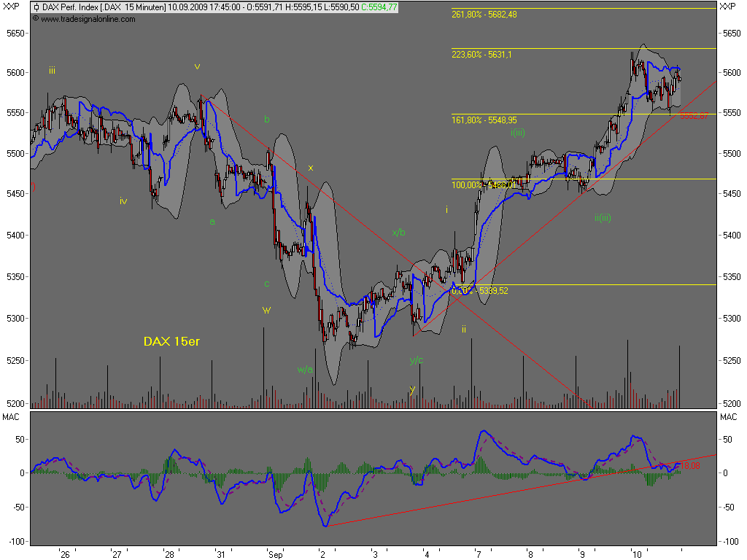Click the chart symbol icon before the DAX title
The image size is (747, 560).
pyautogui.click(x=36, y=7)
